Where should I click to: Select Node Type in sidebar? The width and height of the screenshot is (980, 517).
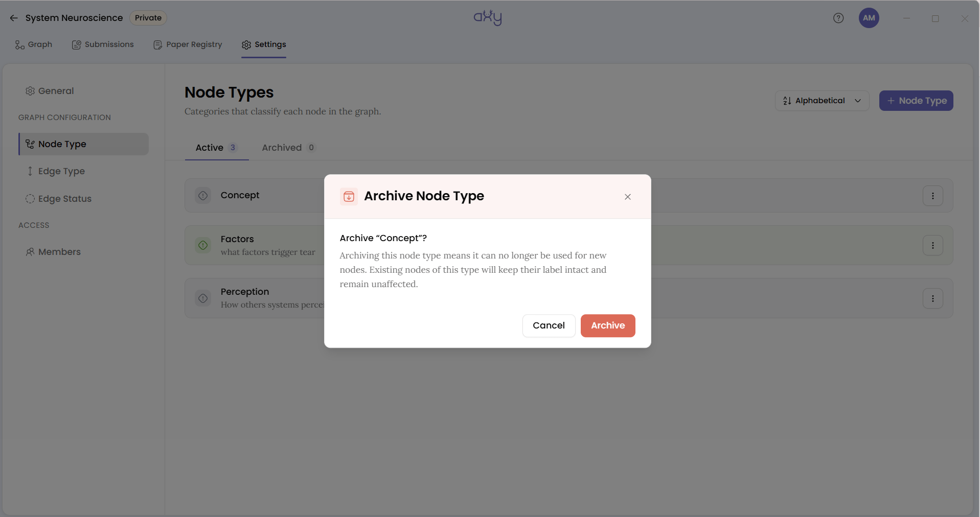(84, 144)
